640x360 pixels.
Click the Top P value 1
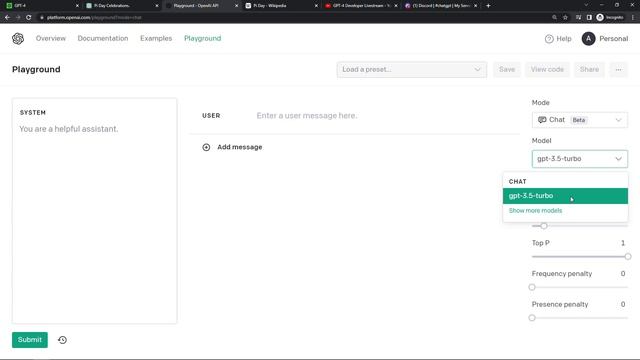(622, 243)
